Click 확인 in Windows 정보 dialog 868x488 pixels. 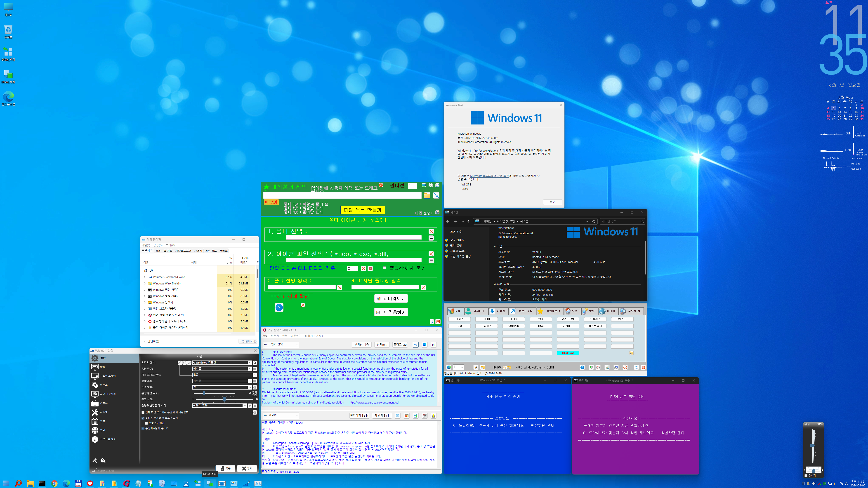552,202
